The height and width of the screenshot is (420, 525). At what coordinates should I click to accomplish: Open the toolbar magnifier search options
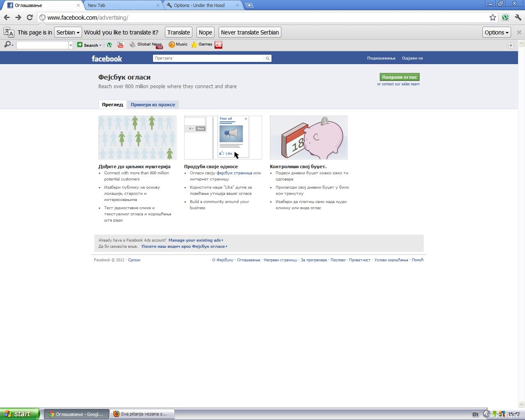coord(8,45)
